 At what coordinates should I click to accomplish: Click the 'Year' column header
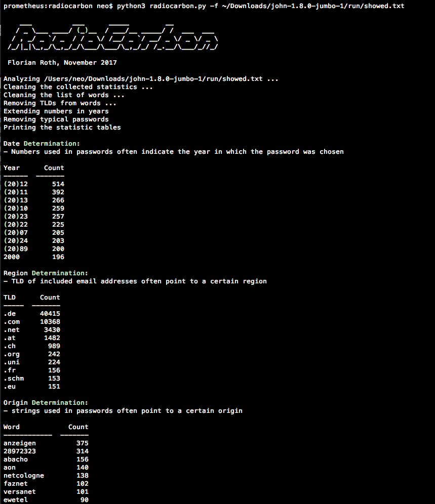12,168
